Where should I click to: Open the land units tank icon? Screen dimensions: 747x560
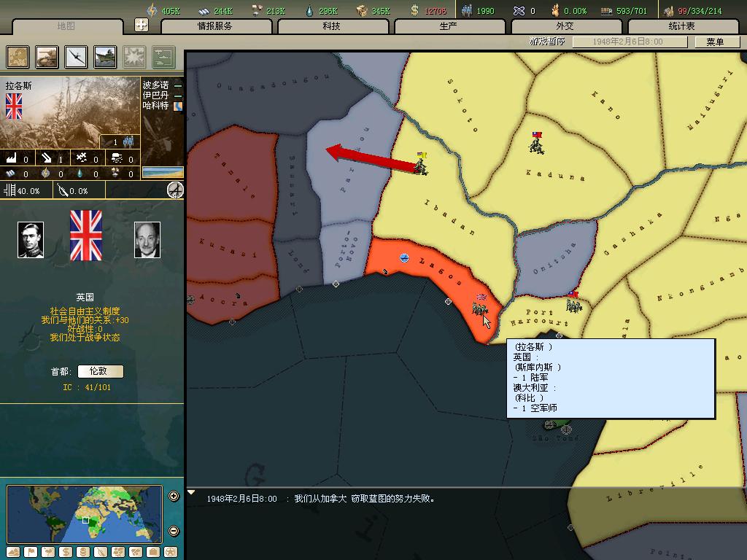pos(47,57)
